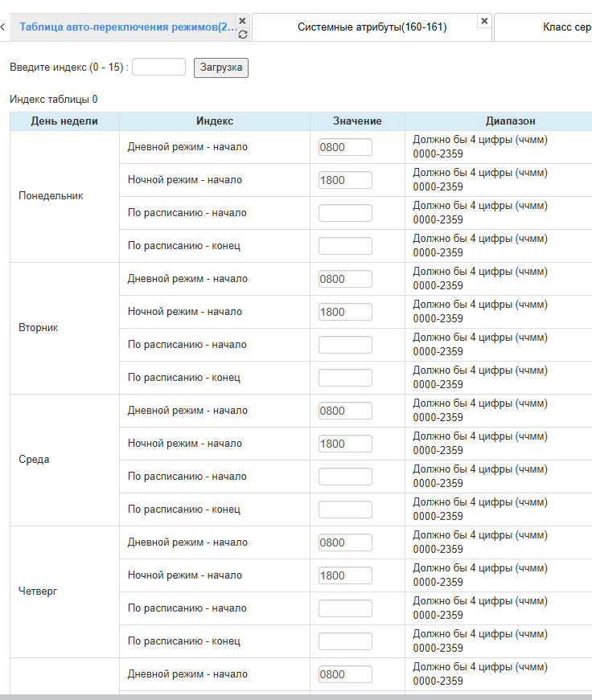This screenshot has width=592, height=700.
Task: Close the Системные атрибуты(160-161) tab
Action: tap(483, 21)
